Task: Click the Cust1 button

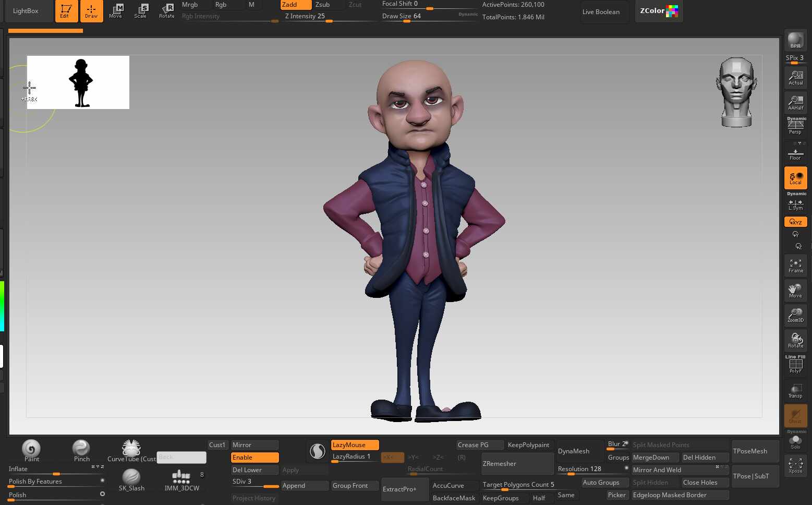Action: point(217,445)
